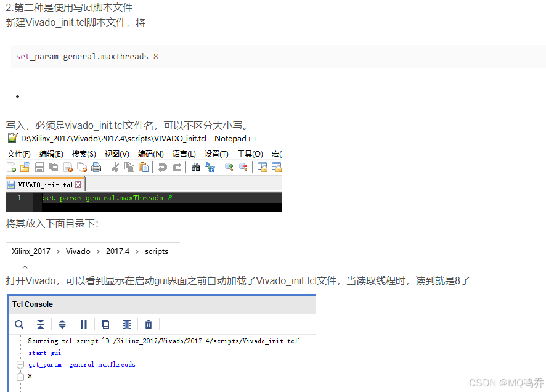Print the document from the toolbar
Viewport: 546px width, 392px height.
pos(97,167)
